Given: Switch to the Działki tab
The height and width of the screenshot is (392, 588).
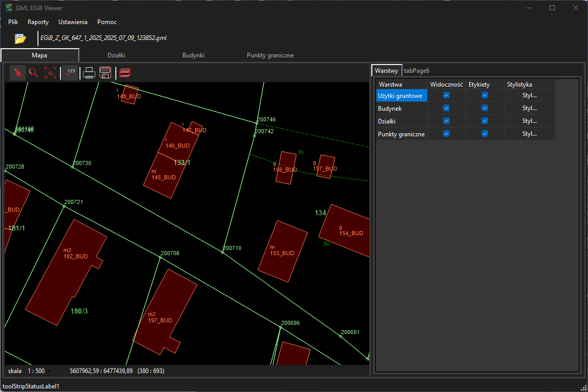Looking at the screenshot, I should 116,55.
